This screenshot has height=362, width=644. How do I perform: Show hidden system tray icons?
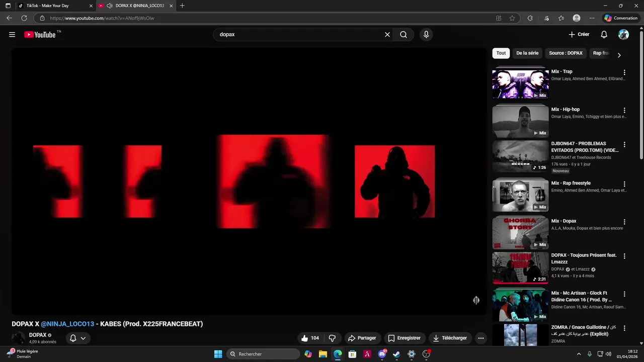(579, 354)
